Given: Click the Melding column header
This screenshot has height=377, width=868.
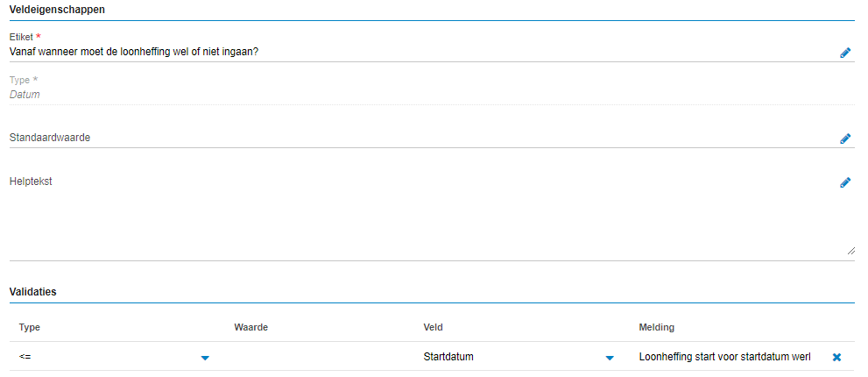Looking at the screenshot, I should pyautogui.click(x=656, y=327).
